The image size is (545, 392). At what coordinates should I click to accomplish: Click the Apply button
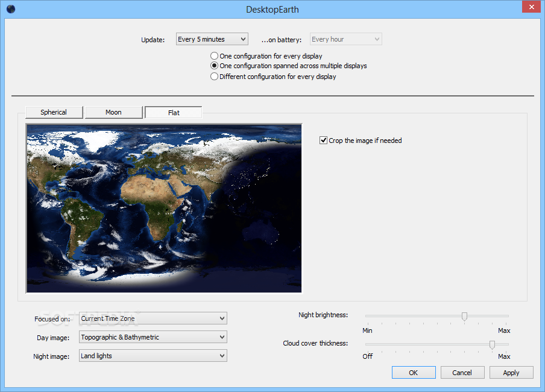[511, 373]
